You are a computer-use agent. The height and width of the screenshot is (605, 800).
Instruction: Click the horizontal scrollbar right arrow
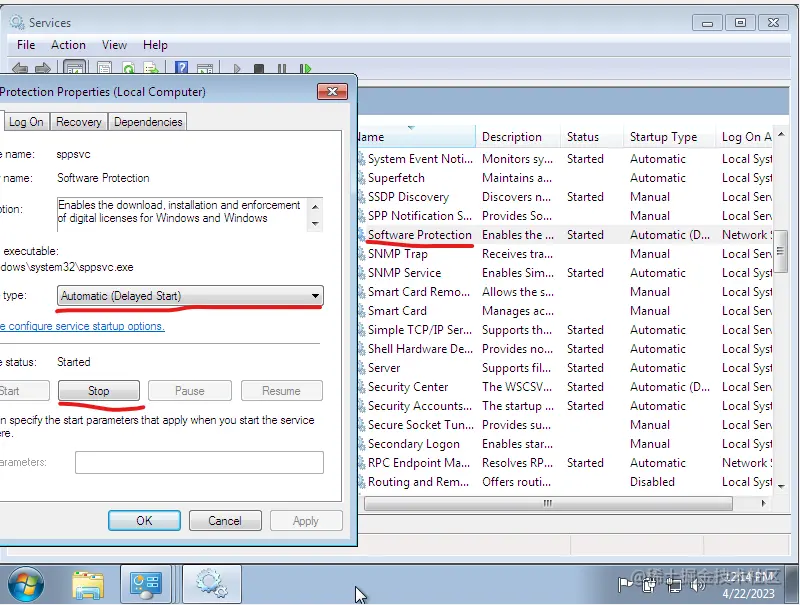(763, 503)
